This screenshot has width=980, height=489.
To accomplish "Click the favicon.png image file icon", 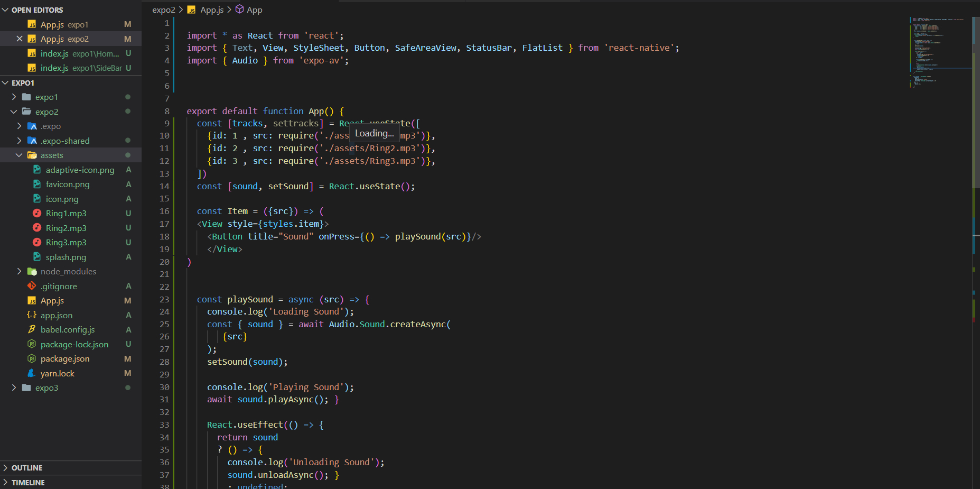I will click(37, 184).
